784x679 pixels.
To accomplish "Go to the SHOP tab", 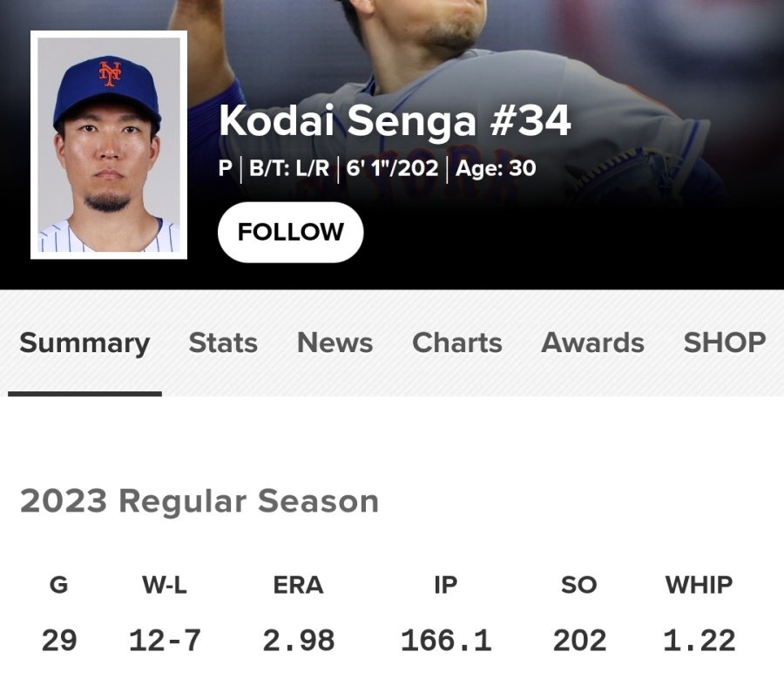I will coord(726,343).
